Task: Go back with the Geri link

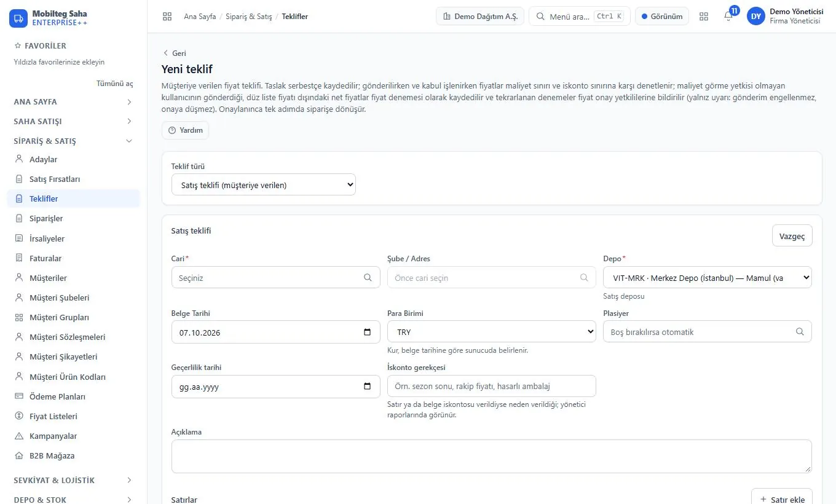Action: coord(174,53)
